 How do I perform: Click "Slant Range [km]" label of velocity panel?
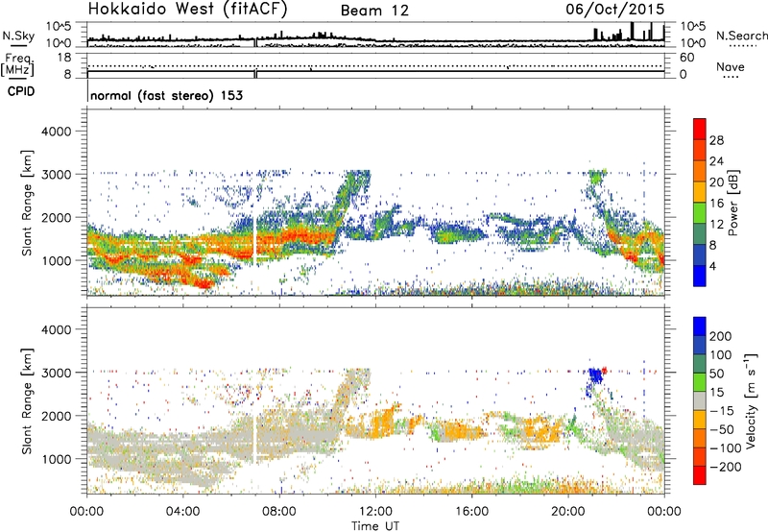(x=27, y=401)
